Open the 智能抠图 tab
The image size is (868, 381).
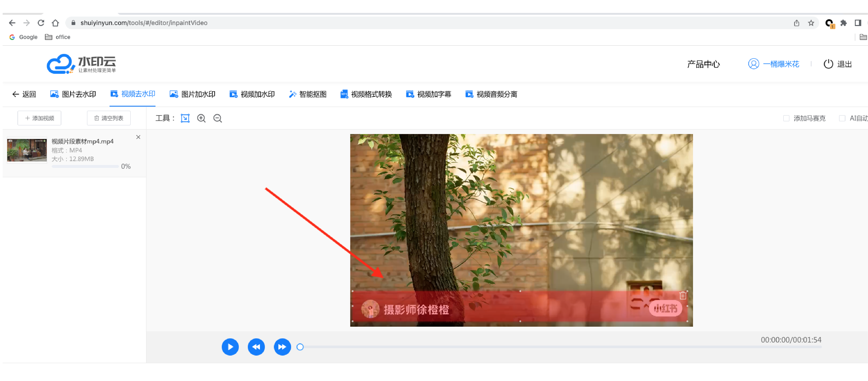(x=308, y=94)
